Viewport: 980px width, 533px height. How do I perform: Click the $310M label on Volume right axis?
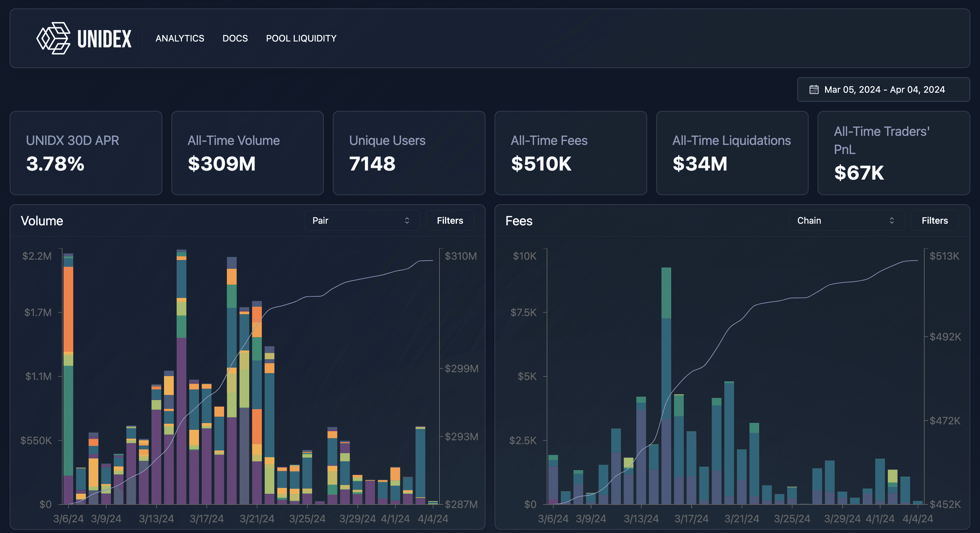click(x=461, y=256)
